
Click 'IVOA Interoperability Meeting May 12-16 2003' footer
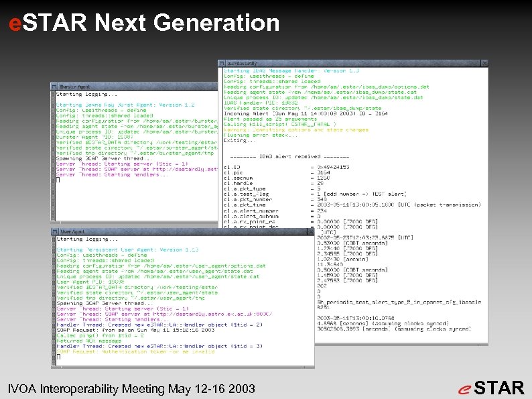click(x=131, y=388)
